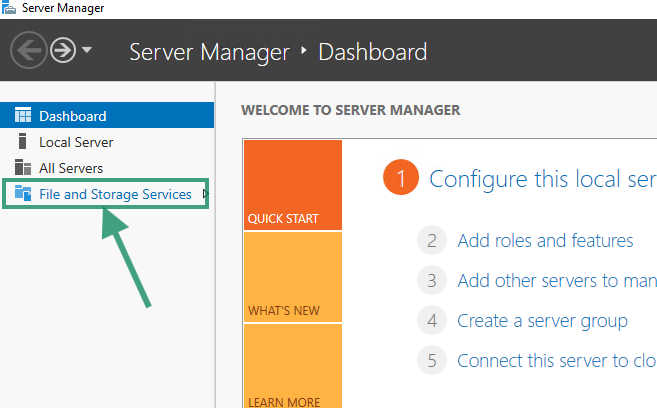The width and height of the screenshot is (657, 408).
Task: Select the WHAT'S NEW tile
Action: tap(293, 277)
